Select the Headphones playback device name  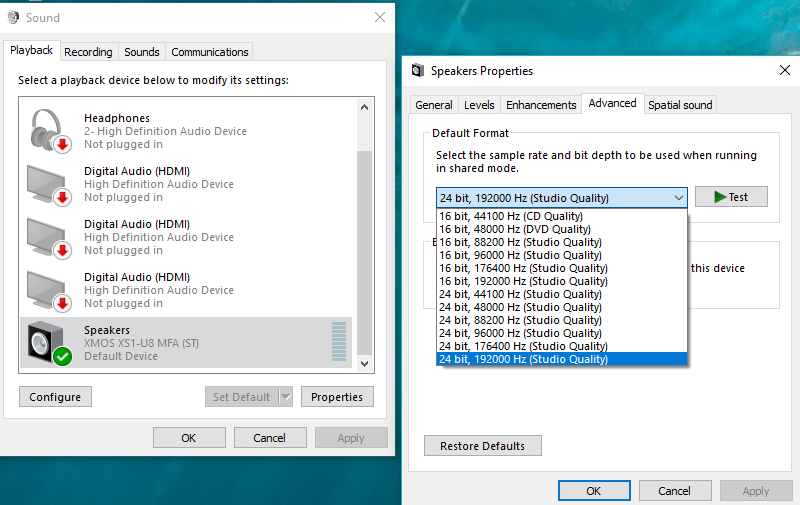pos(117,118)
